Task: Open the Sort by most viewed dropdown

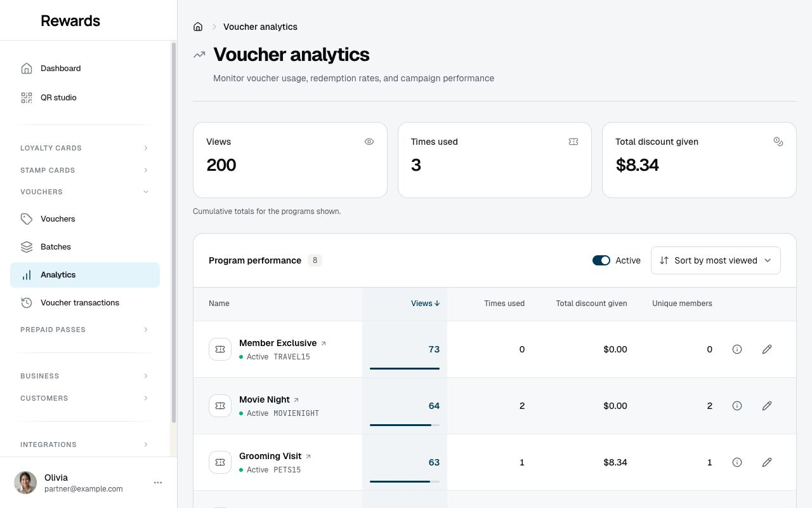Action: [716, 260]
